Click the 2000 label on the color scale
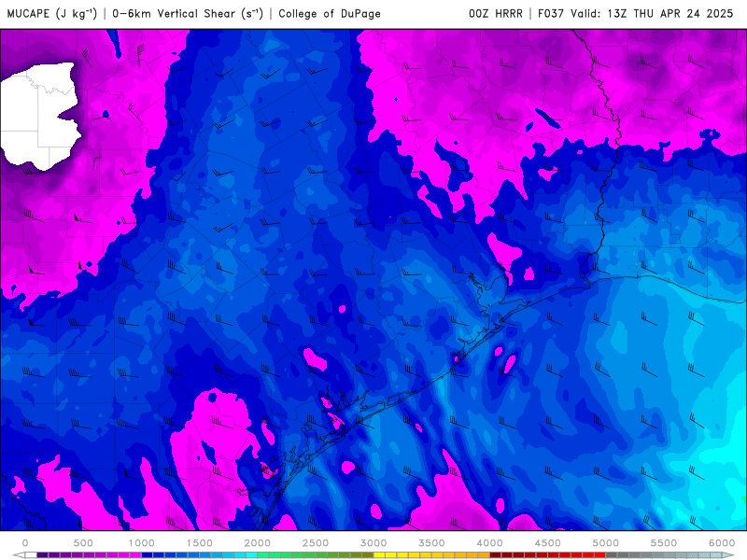747x560 pixels. click(258, 543)
